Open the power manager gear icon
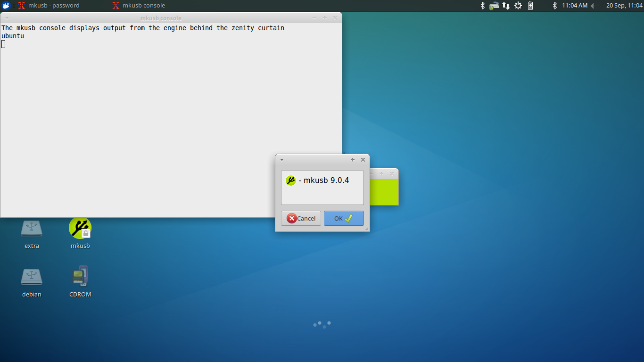Image resolution: width=644 pixels, height=362 pixels. click(x=518, y=6)
